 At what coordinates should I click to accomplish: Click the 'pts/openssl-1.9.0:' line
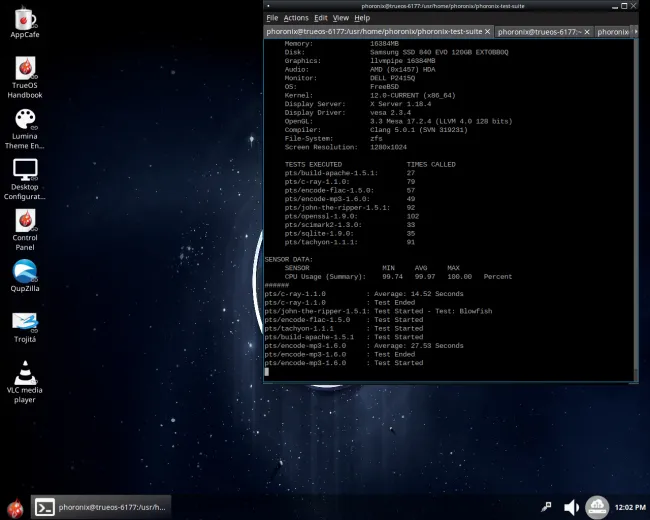coord(352,216)
